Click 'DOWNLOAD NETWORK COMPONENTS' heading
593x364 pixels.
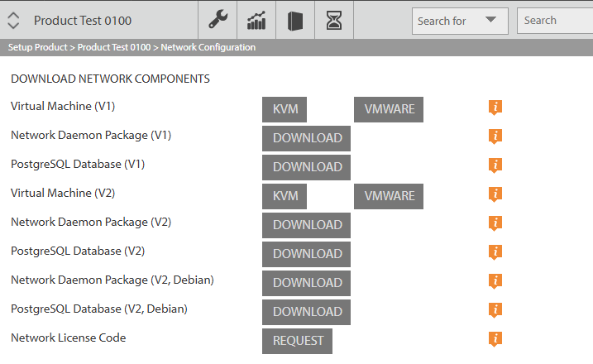pos(110,79)
